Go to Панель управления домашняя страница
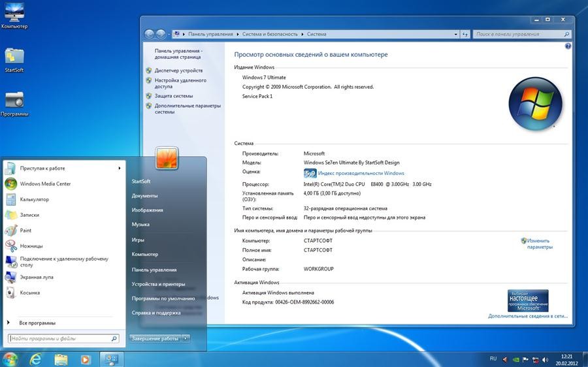 pyautogui.click(x=178, y=54)
